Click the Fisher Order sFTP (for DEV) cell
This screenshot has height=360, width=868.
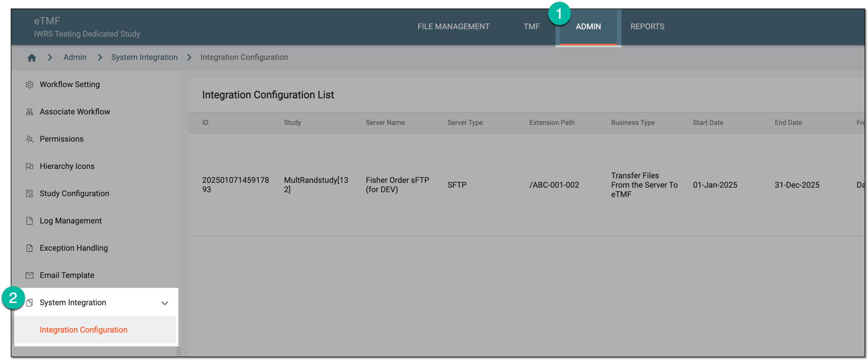point(397,185)
